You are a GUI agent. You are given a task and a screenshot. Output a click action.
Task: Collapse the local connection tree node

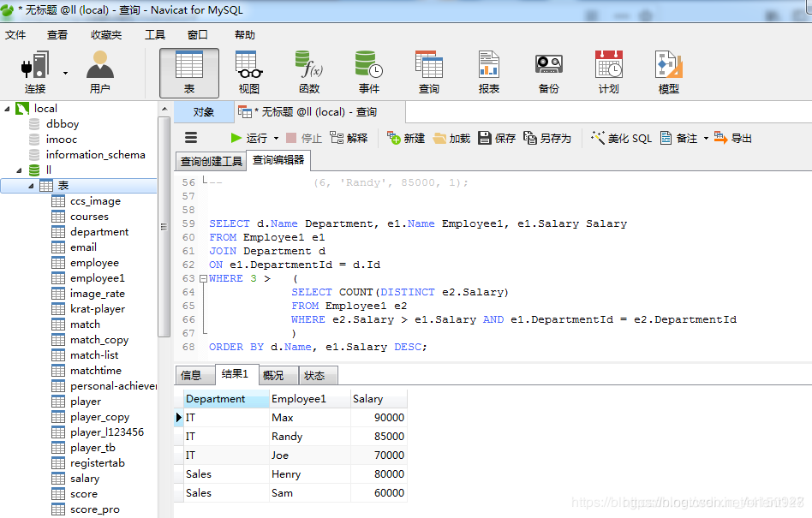pos(7,109)
